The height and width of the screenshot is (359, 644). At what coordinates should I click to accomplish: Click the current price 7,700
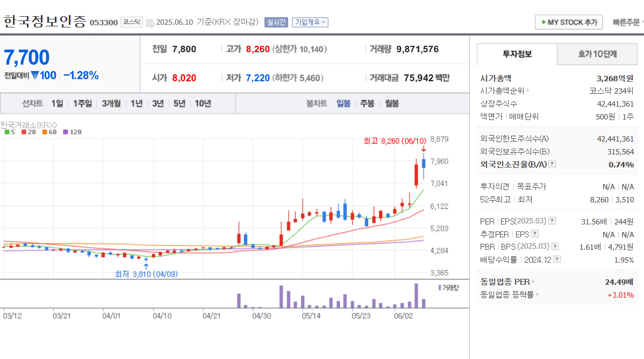click(x=27, y=57)
